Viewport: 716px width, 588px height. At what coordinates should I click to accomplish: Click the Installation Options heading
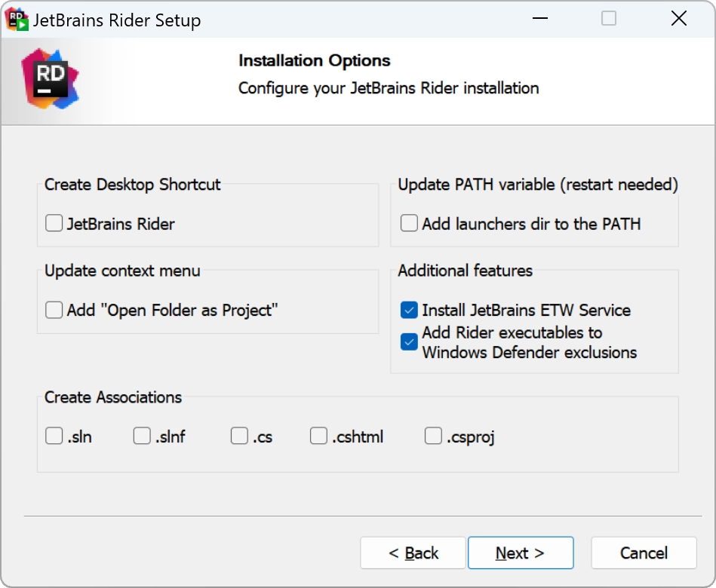(x=314, y=60)
